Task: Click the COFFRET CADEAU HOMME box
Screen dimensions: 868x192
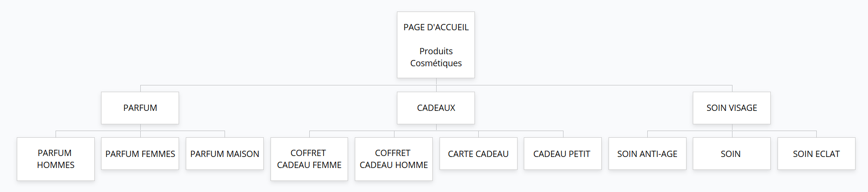Action: (x=394, y=159)
